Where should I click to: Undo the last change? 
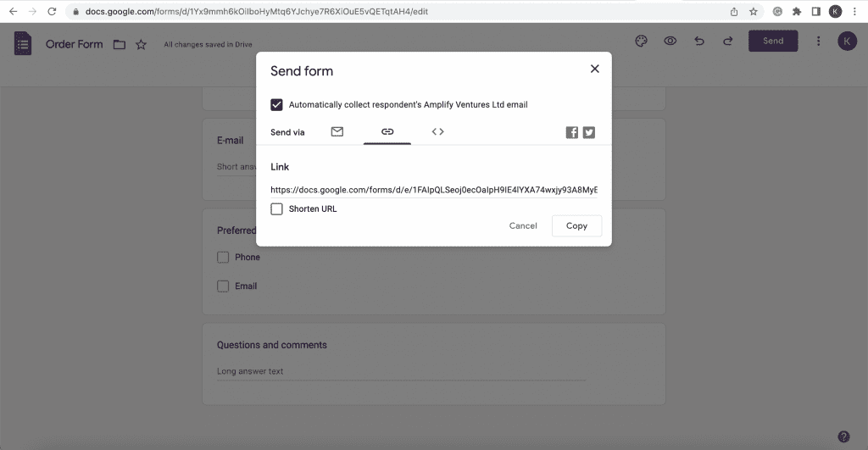pyautogui.click(x=699, y=41)
